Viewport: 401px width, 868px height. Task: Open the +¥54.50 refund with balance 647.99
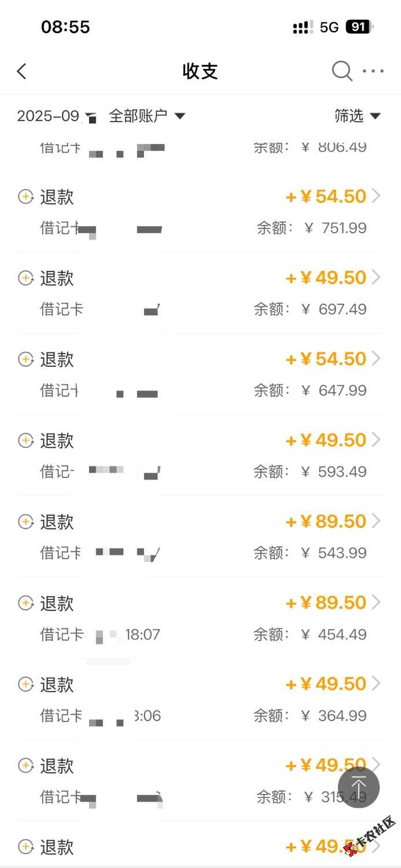click(326, 359)
